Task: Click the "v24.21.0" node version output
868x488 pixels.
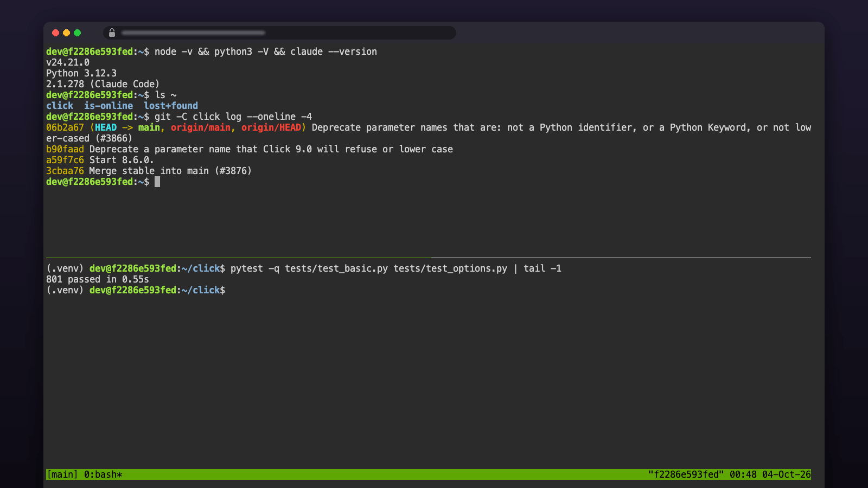Action: point(68,62)
